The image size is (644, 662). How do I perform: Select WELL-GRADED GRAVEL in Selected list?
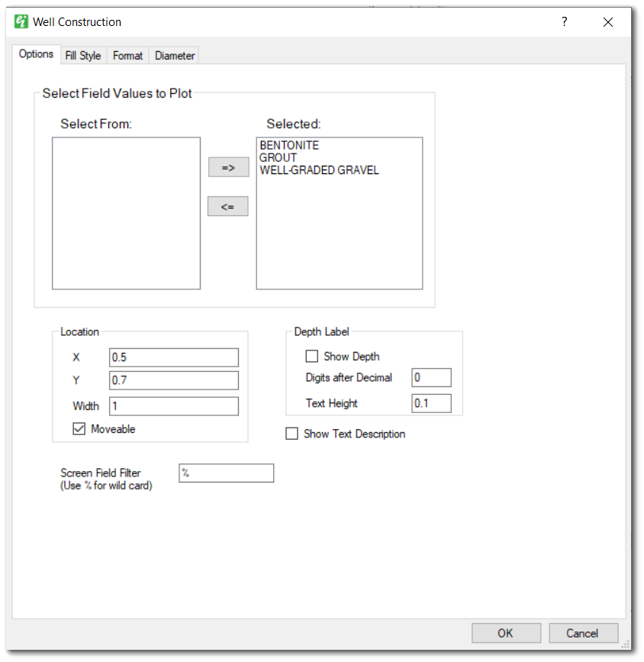(x=319, y=170)
